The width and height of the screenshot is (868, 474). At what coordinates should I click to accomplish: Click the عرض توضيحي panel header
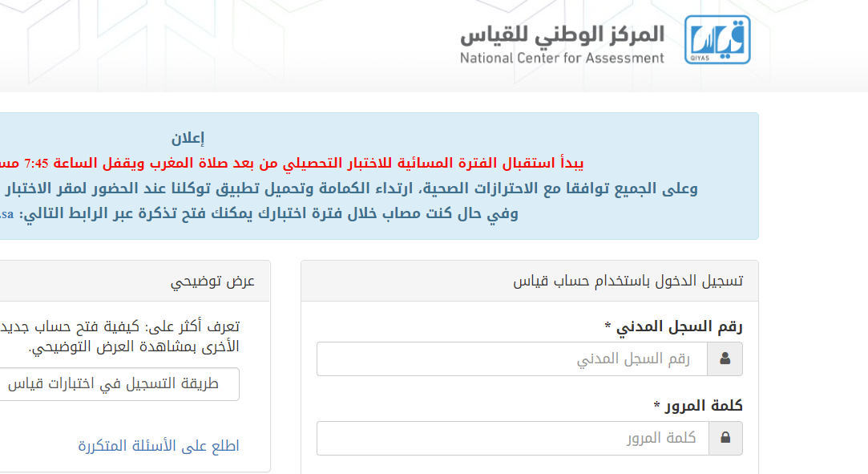point(135,281)
